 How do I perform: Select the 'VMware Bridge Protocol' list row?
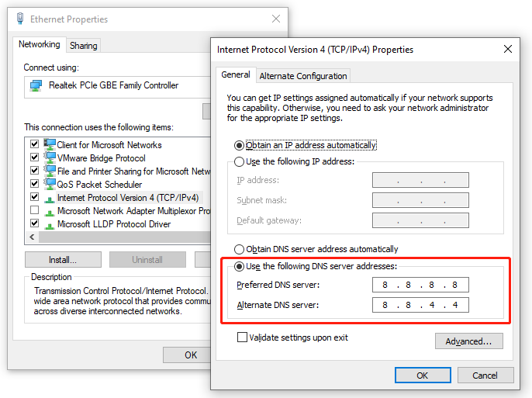click(x=101, y=158)
